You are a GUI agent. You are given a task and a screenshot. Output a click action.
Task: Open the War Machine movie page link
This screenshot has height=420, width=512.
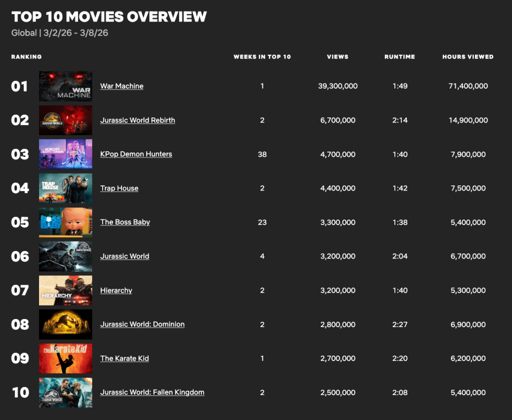(122, 86)
